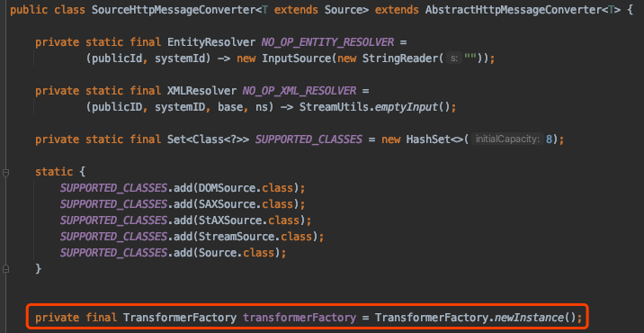This screenshot has width=644, height=333.
Task: Click the 'base' lambda parameter
Action: [230, 107]
